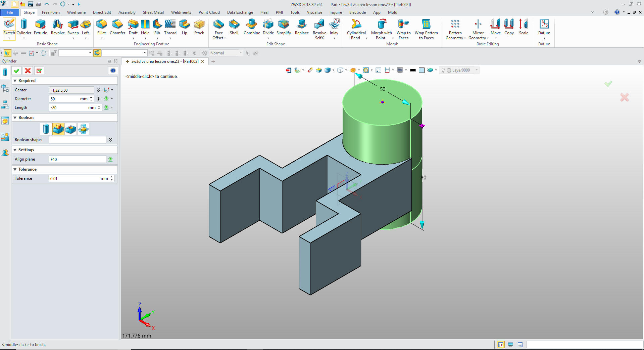Click the black line color swatch
This screenshot has height=350, width=644.
(413, 70)
